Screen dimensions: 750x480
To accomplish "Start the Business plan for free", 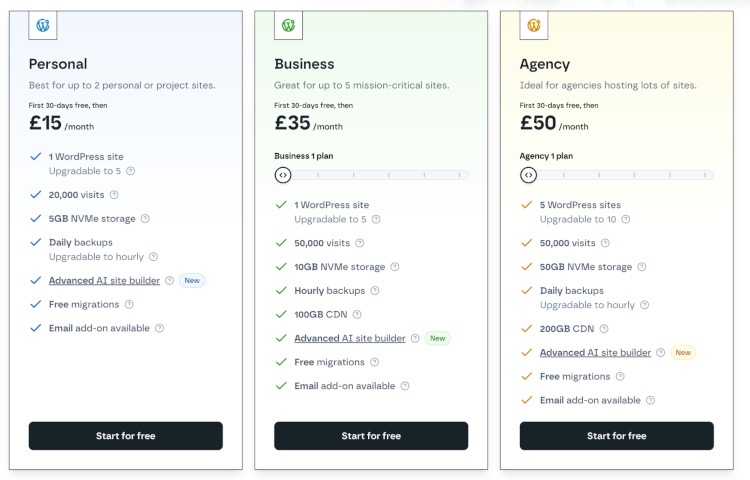I will point(371,436).
